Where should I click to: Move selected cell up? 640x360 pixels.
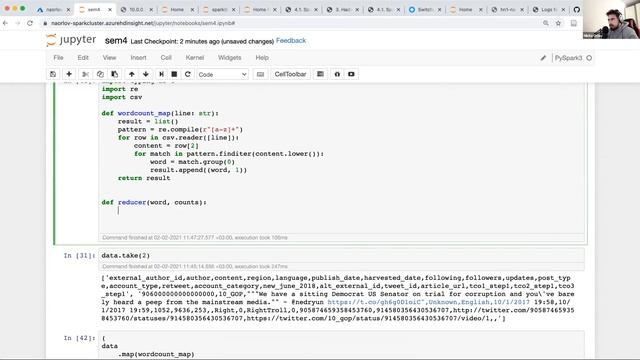click(131, 74)
